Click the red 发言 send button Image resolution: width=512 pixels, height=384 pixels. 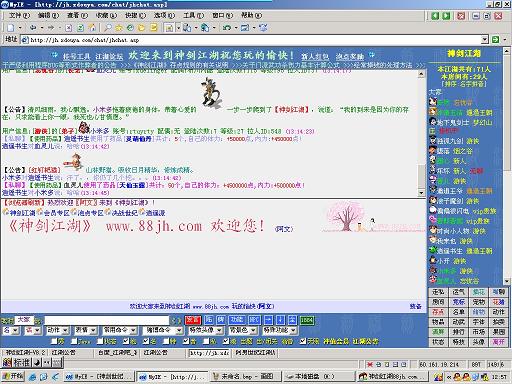coord(193,320)
